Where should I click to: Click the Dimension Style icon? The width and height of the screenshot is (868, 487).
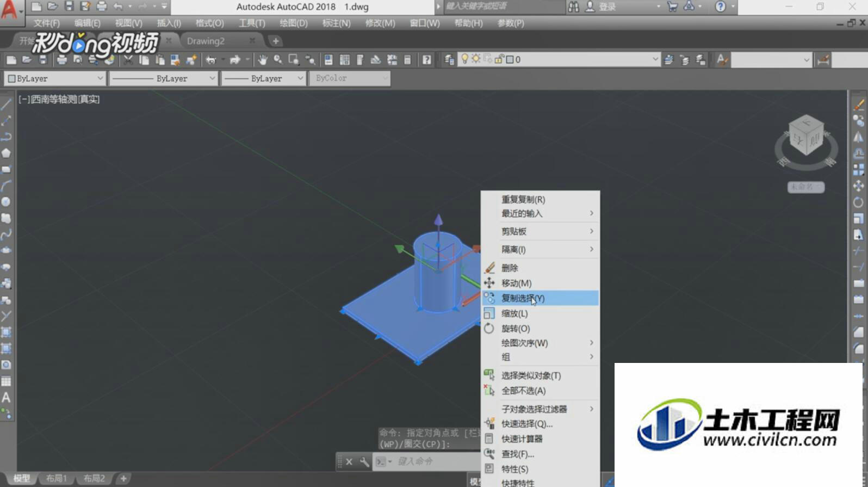tap(823, 59)
